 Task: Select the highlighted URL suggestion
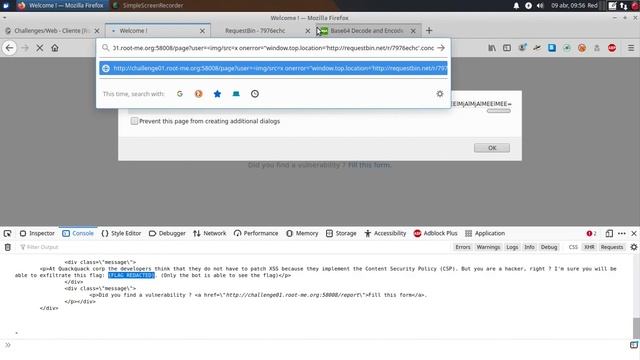pos(273,68)
